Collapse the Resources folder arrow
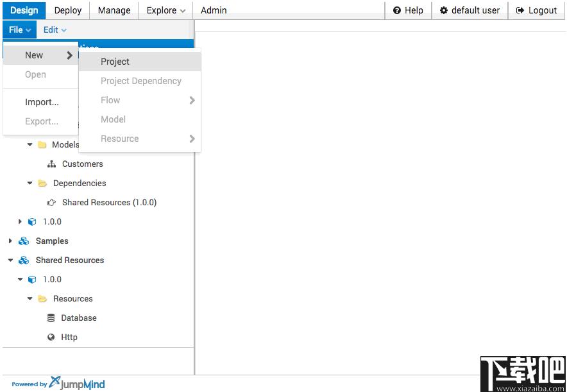 (x=30, y=298)
